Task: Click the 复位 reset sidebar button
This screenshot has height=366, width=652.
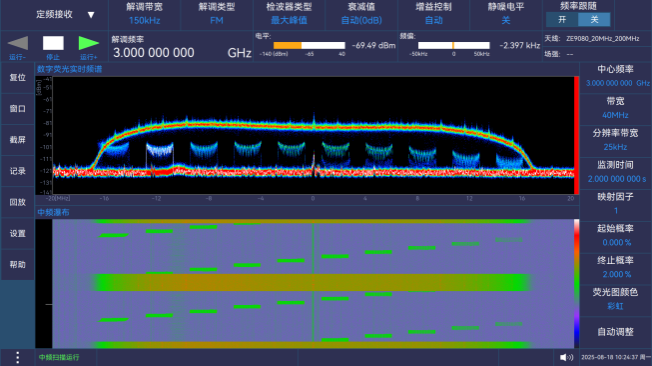Action: [17, 78]
